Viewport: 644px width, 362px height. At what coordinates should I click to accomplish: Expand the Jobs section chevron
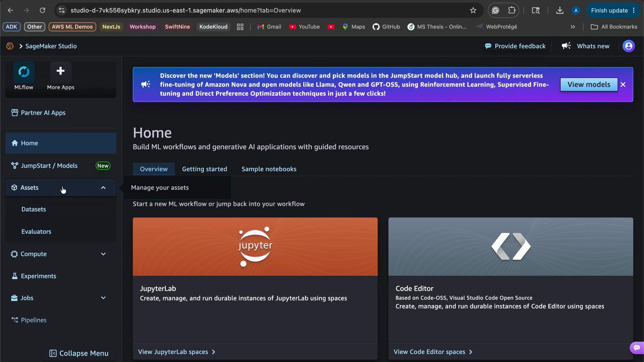click(103, 298)
